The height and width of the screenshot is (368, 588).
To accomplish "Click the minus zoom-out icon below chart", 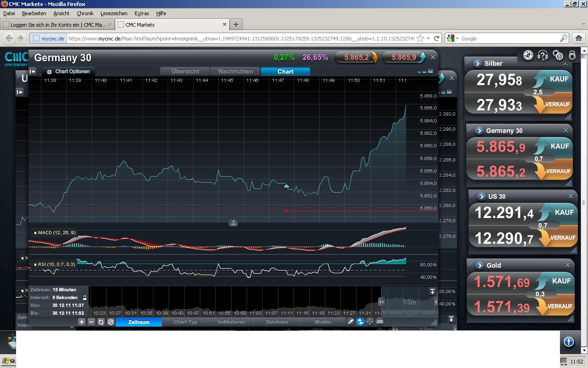I will [91, 322].
